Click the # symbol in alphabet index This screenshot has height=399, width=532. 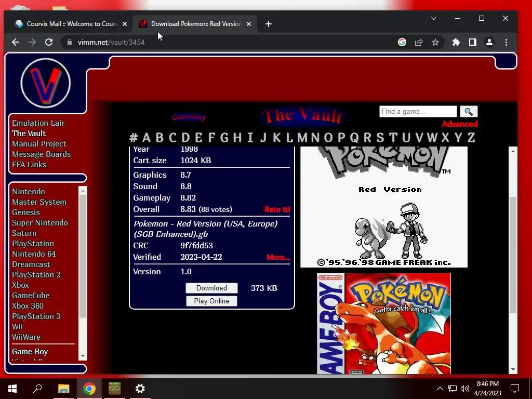tap(134, 138)
